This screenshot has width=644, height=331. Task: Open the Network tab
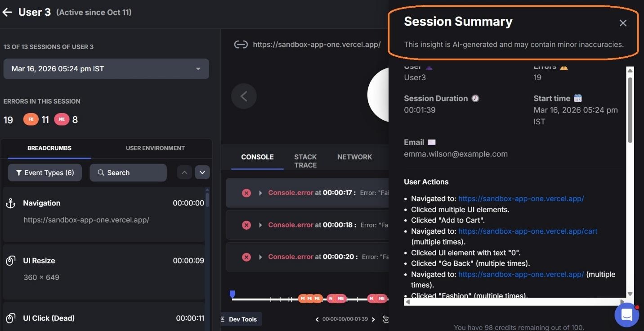point(354,157)
